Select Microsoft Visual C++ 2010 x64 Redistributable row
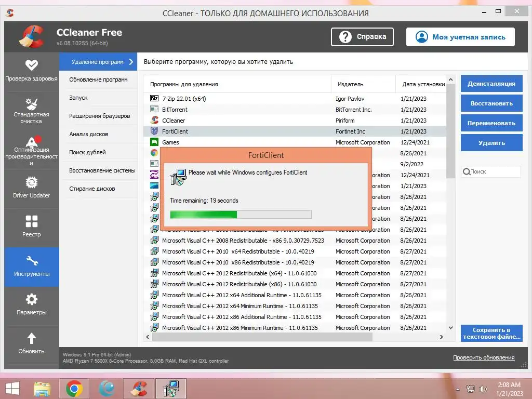 point(295,251)
